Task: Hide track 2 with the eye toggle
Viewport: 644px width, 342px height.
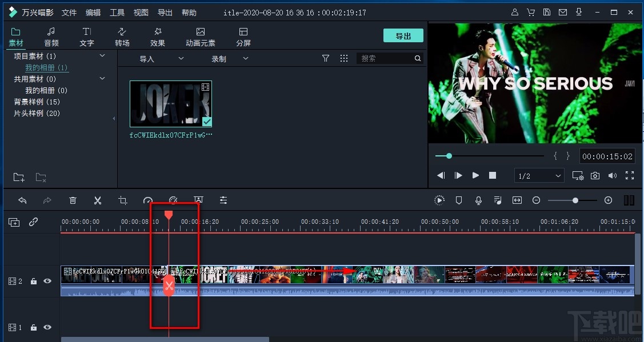Action: click(x=47, y=281)
